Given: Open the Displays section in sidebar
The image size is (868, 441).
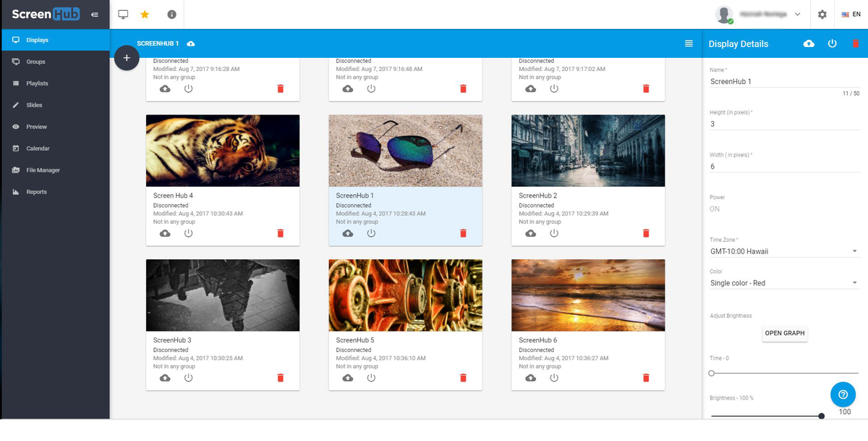Looking at the screenshot, I should click(55, 40).
